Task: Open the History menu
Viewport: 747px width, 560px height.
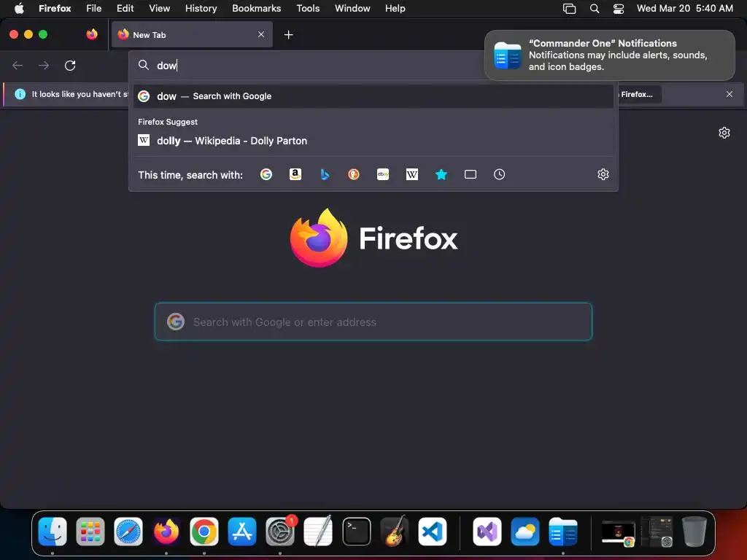Action: pos(201,8)
